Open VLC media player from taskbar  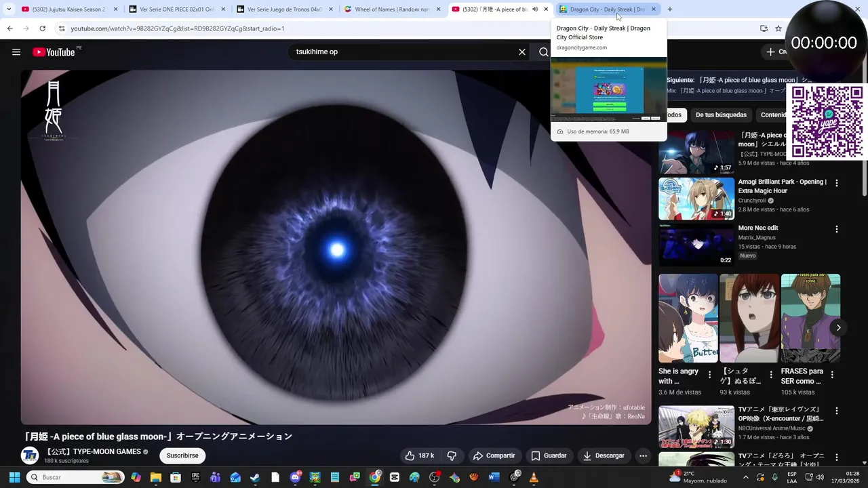pyautogui.click(x=534, y=477)
